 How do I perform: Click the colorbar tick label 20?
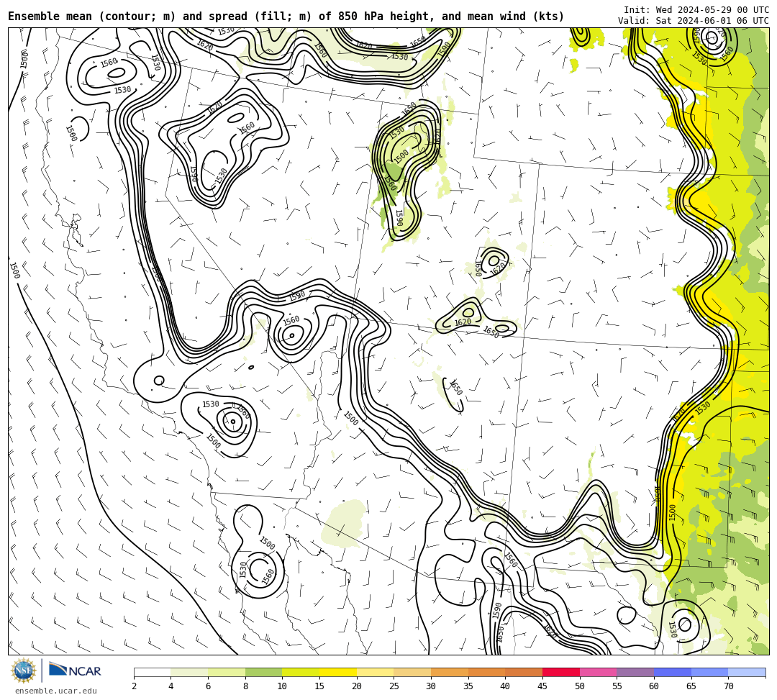(x=357, y=686)
